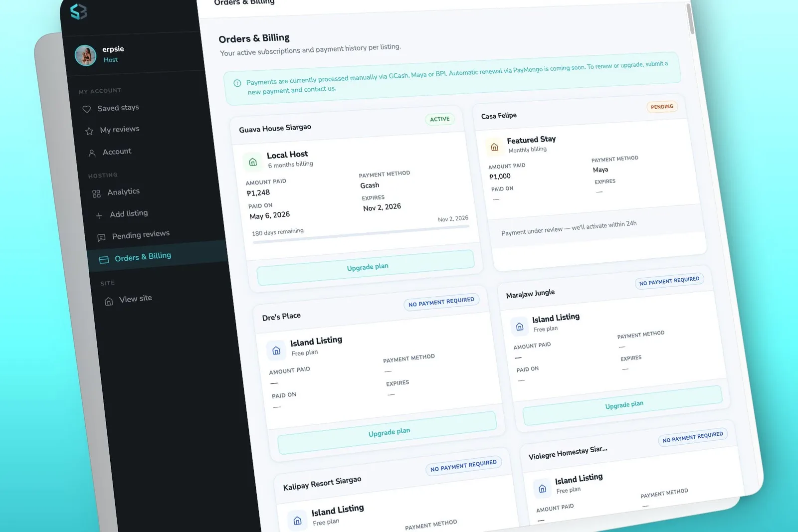Image resolution: width=798 pixels, height=532 pixels.
Task: Click the May 6, 2026 paid date
Action: [x=270, y=215]
